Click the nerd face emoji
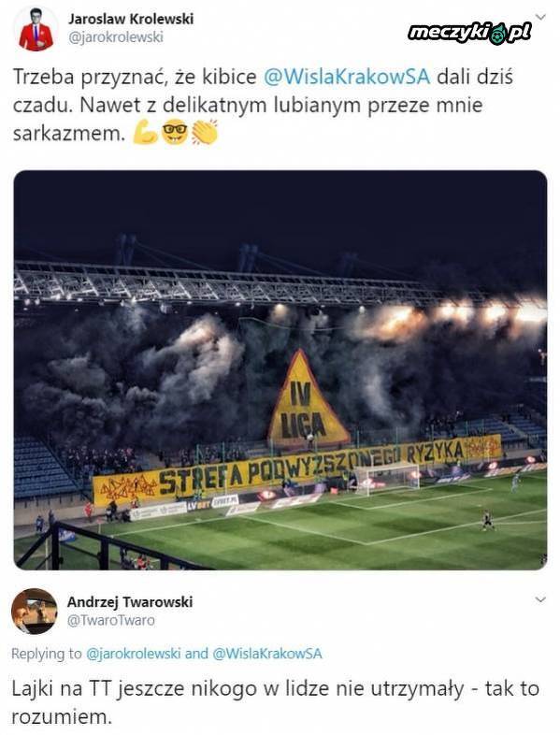This screenshot has width=560, height=735. click(175, 133)
